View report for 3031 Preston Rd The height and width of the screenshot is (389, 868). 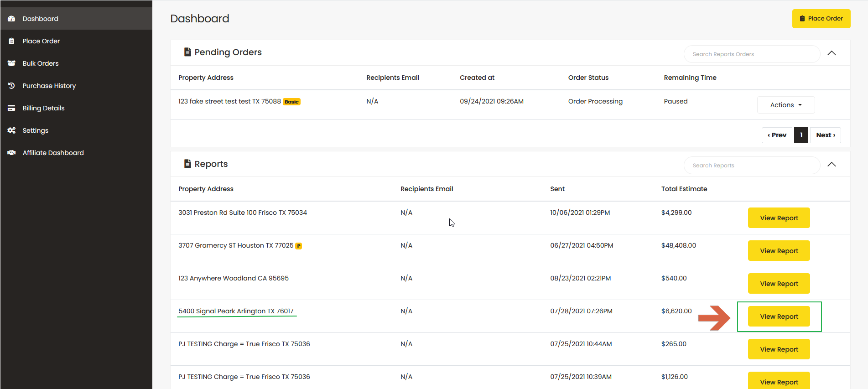[x=779, y=218]
